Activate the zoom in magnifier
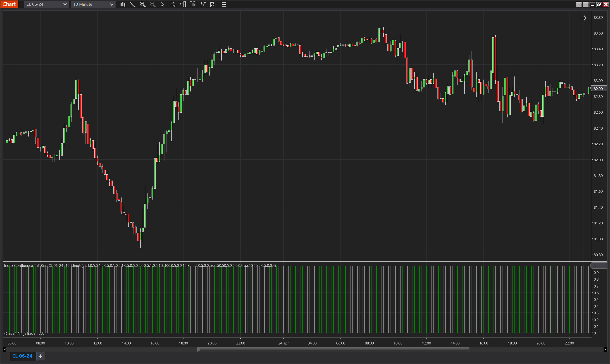Viewport: 610px width, 364px height. point(142,5)
